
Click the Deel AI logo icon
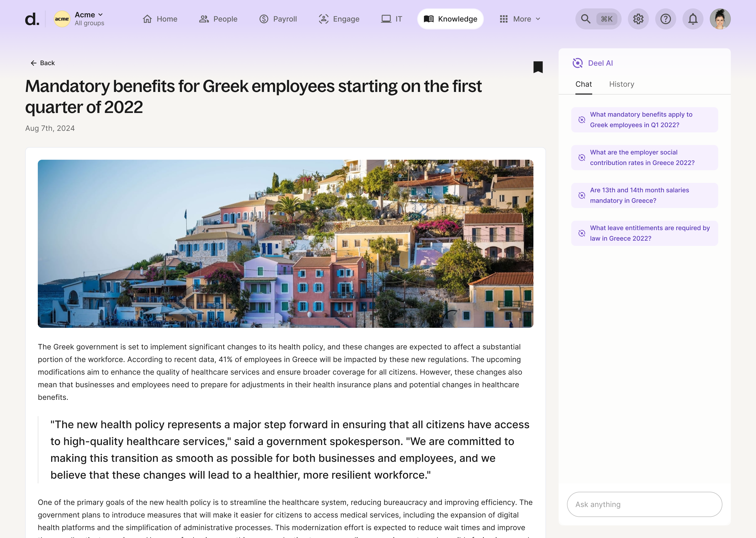(577, 63)
